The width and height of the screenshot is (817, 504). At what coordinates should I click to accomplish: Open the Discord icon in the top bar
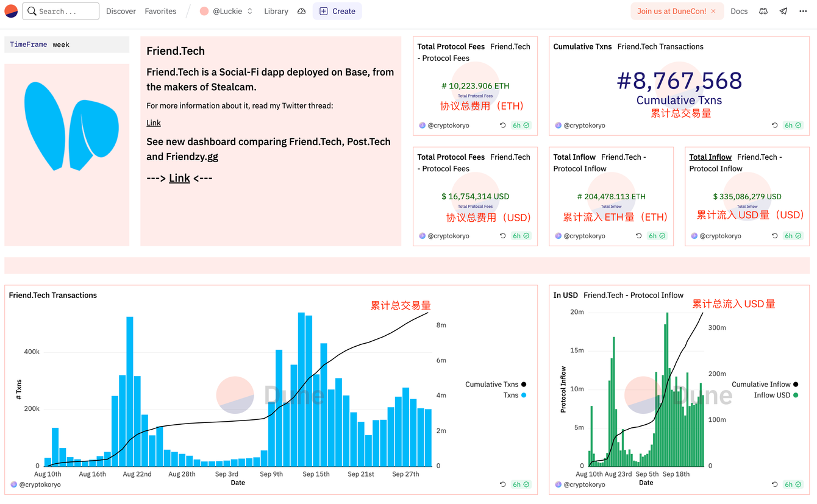[763, 11]
